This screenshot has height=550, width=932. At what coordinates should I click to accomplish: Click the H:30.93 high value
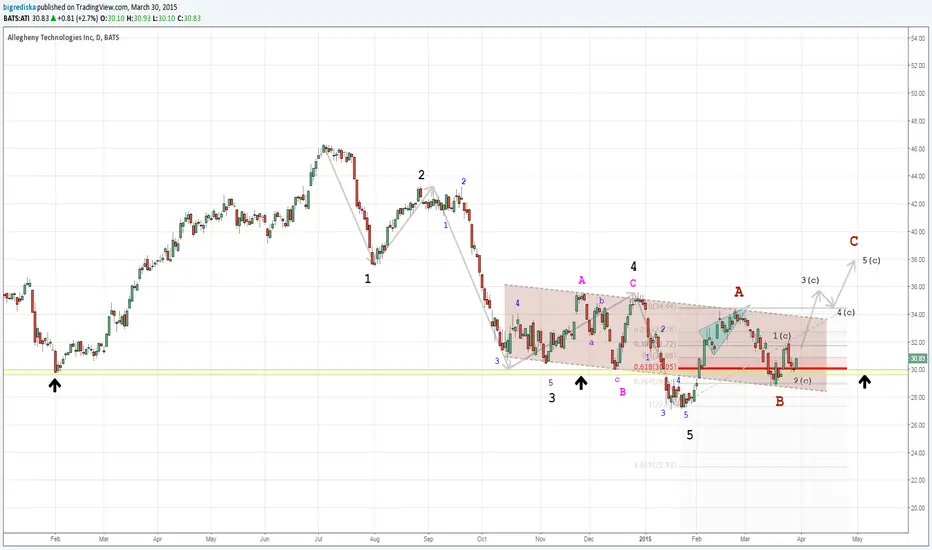(x=138, y=18)
